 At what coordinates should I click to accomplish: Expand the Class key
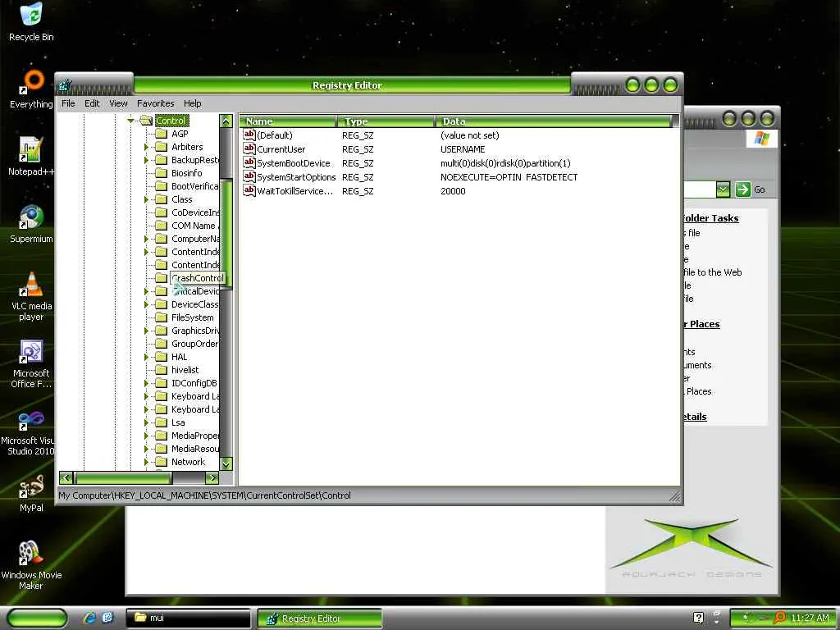click(146, 199)
